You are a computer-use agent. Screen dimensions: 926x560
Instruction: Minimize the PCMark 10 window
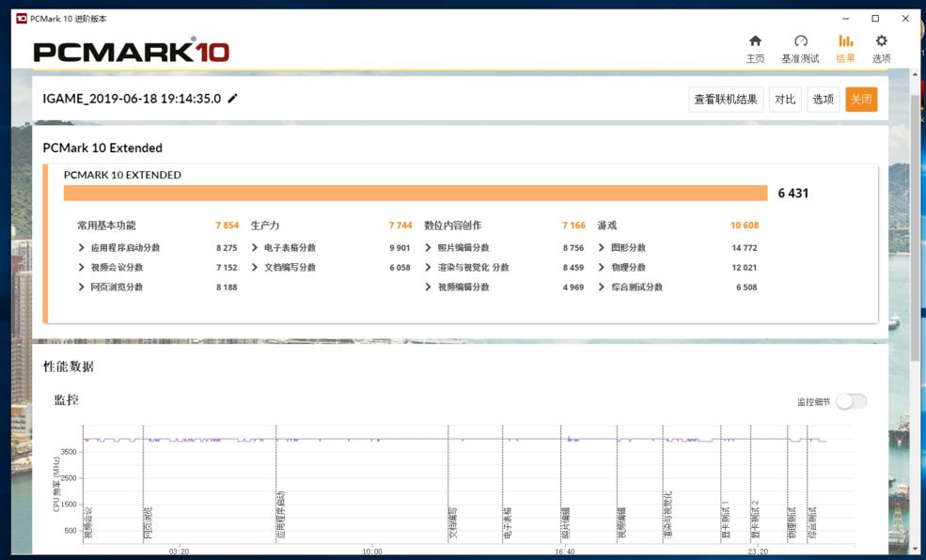(845, 18)
